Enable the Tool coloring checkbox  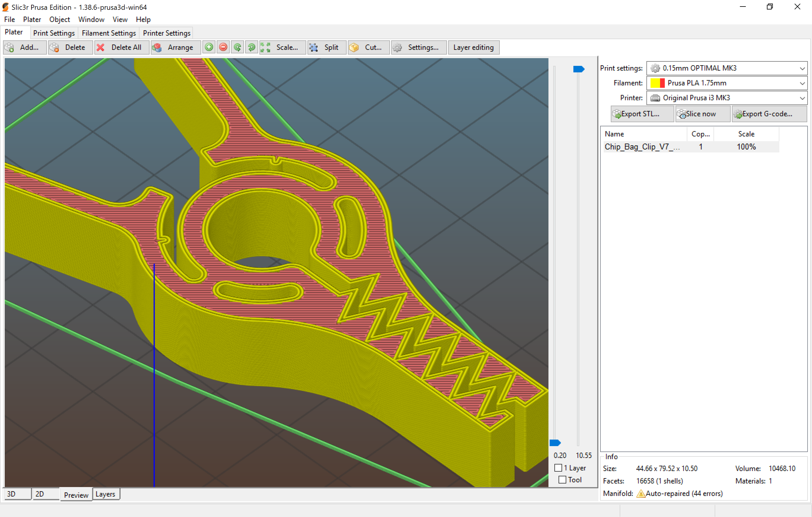point(562,480)
